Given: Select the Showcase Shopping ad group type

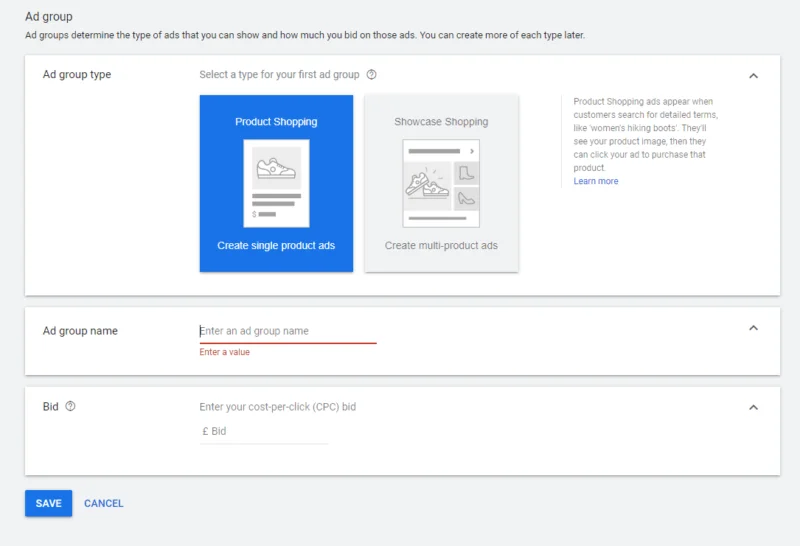Looking at the screenshot, I should coord(441,183).
